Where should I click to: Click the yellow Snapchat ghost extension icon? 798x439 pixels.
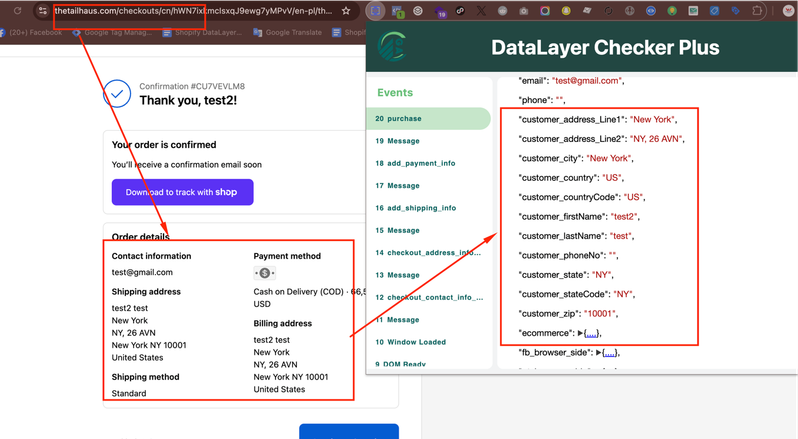pos(566,11)
